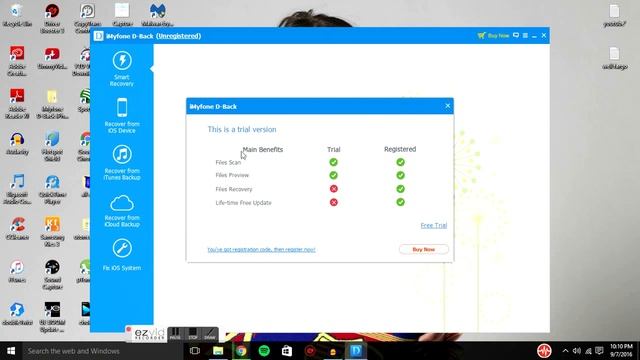Choose Recover from iTunes Backup
640x360 pixels.
pyautogui.click(x=122, y=162)
